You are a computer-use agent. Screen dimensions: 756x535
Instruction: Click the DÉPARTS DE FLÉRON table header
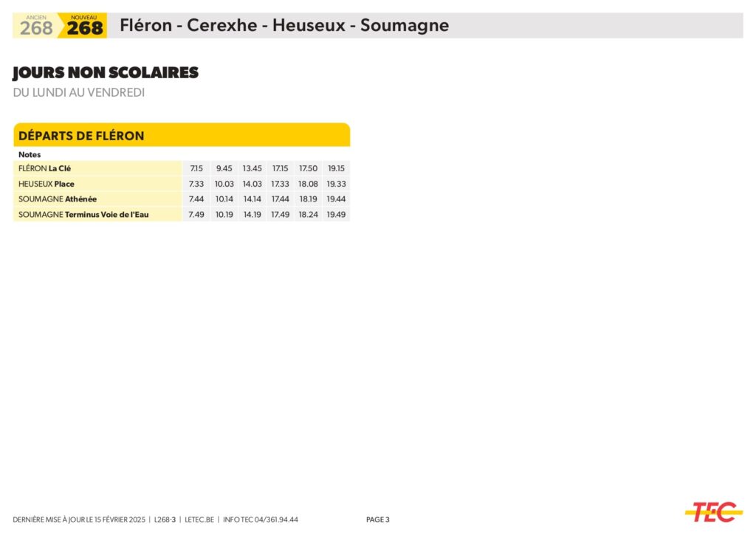[81, 136]
